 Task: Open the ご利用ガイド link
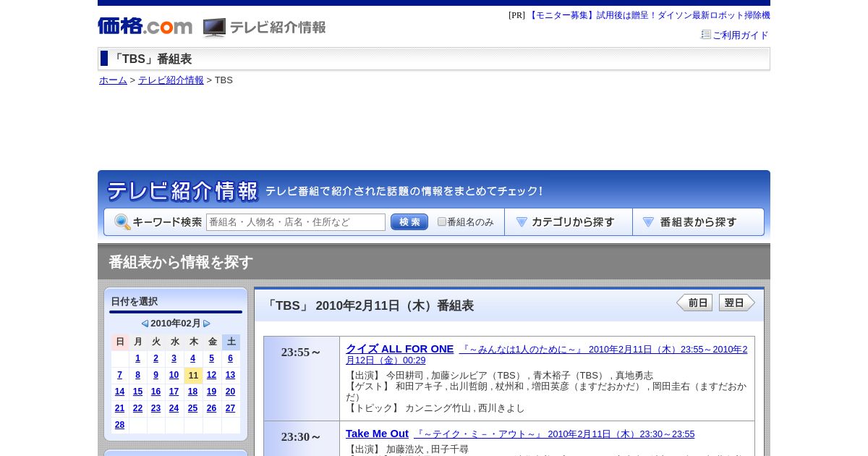tap(741, 35)
